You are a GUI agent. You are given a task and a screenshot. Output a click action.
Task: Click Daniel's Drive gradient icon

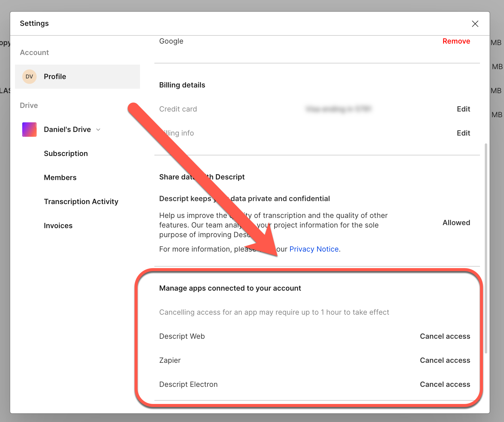click(x=29, y=130)
